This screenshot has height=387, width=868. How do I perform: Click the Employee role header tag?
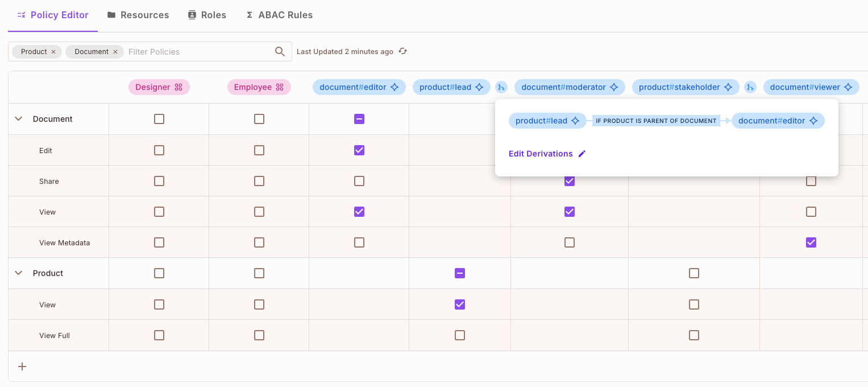(x=259, y=87)
